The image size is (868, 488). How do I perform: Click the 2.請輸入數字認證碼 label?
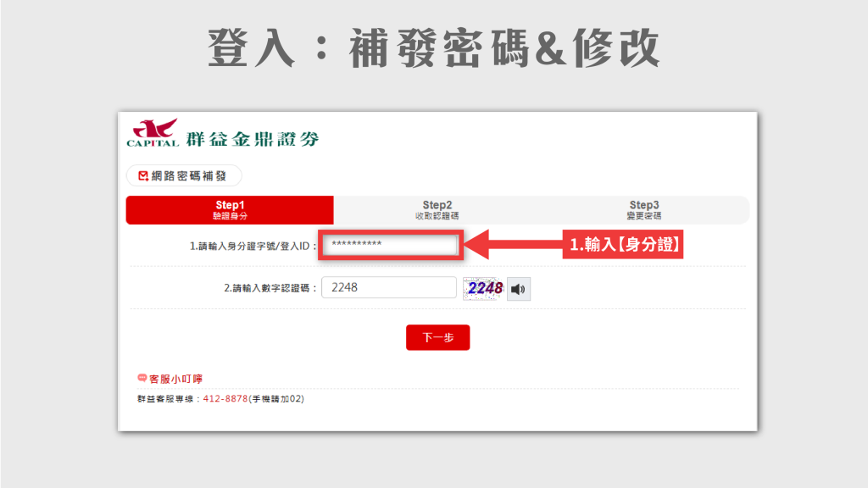pyautogui.click(x=270, y=288)
